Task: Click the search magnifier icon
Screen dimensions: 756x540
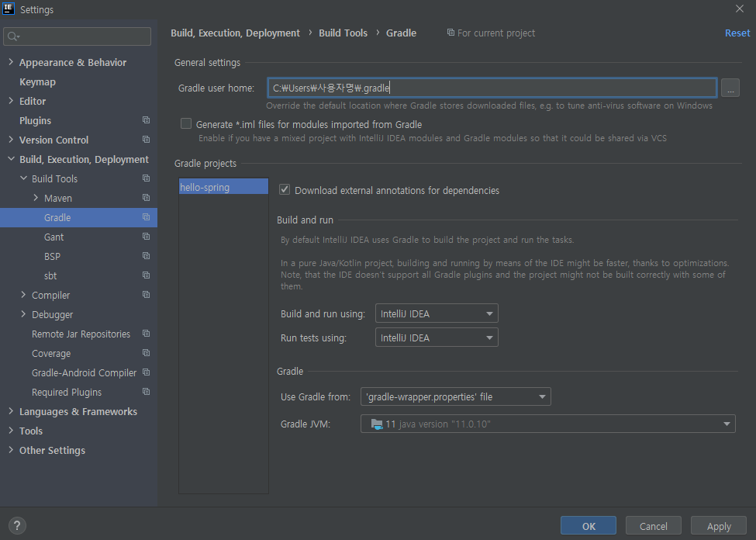Action: [13, 36]
